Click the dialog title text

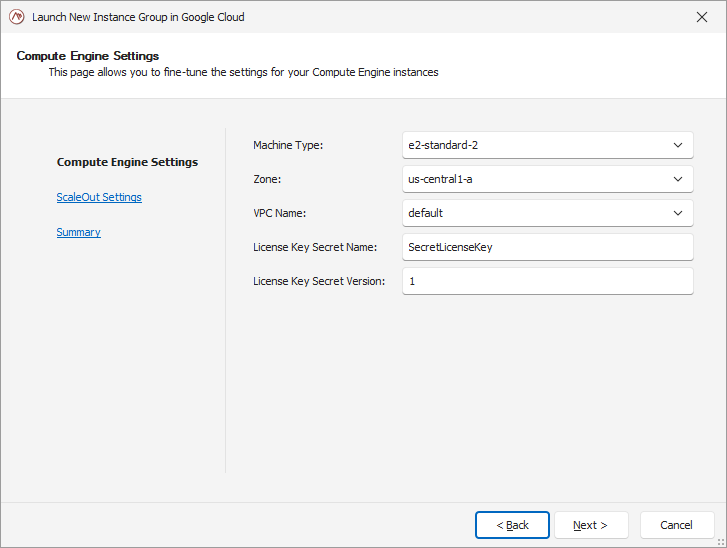click(x=138, y=17)
